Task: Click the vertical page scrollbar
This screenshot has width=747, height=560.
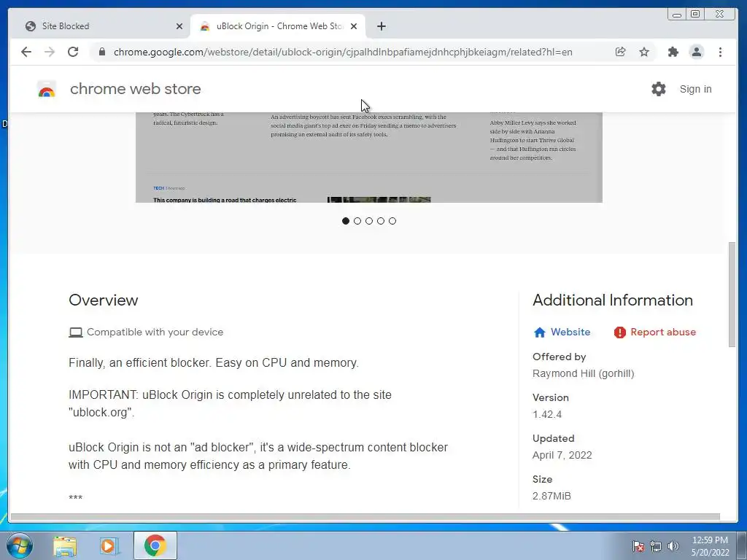Action: tap(732, 295)
